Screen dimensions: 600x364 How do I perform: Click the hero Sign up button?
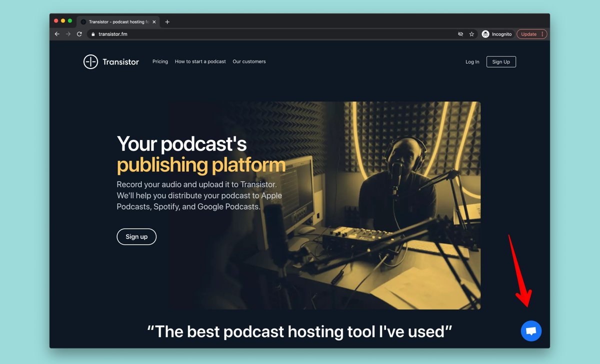[136, 236]
